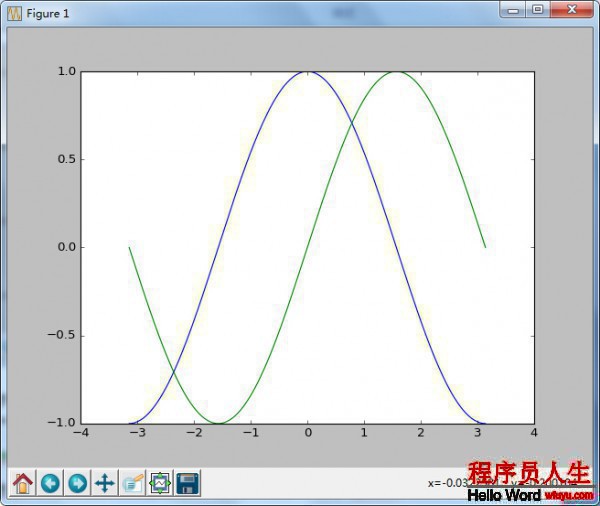
Task: Click the x-axis tick label 2
Action: [421, 433]
